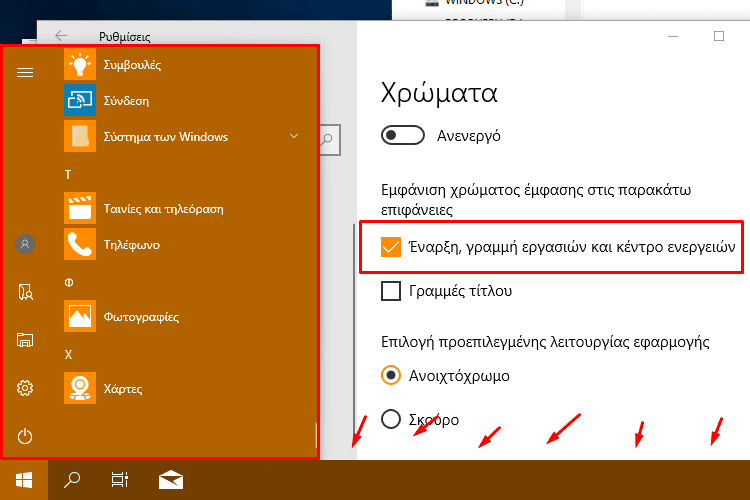Click the Τηλέφωνο app name

pos(132,245)
